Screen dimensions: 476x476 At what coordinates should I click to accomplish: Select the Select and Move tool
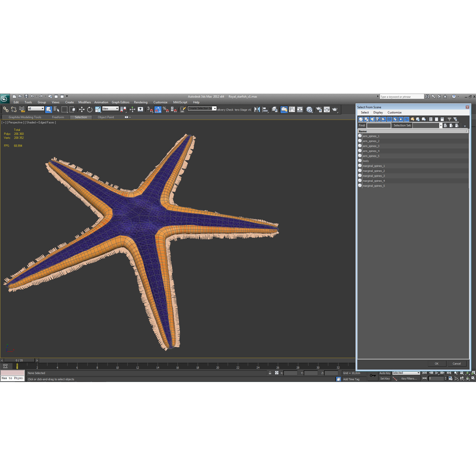tap(82, 110)
